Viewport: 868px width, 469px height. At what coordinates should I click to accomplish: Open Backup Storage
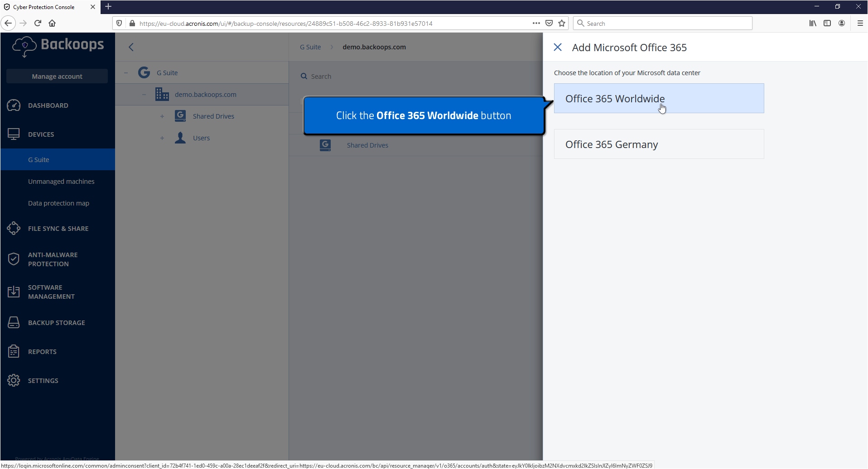[58, 322]
